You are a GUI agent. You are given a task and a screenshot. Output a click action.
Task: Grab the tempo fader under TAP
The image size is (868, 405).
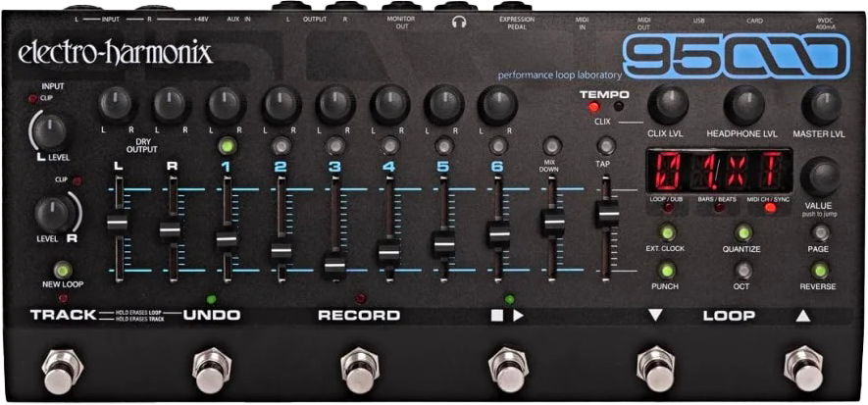point(607,213)
